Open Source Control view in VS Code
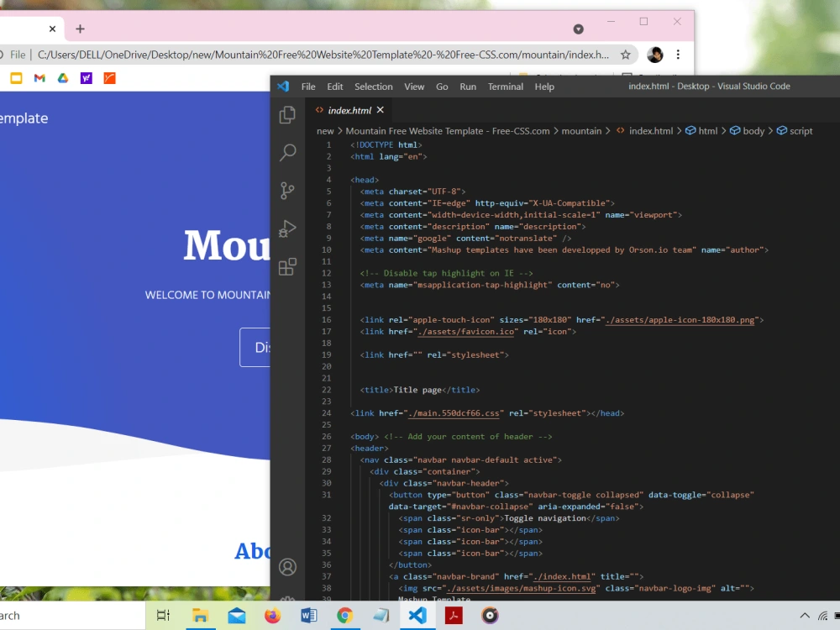The image size is (840, 630). click(287, 191)
